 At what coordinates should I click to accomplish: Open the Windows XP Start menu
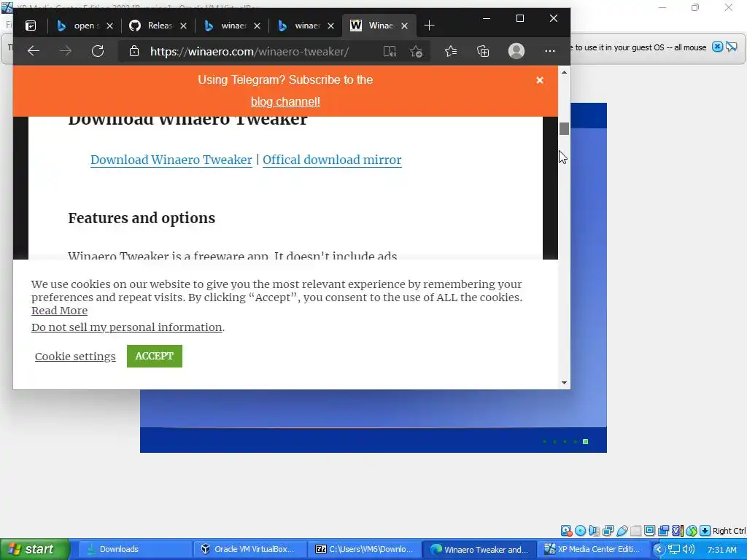click(34, 549)
